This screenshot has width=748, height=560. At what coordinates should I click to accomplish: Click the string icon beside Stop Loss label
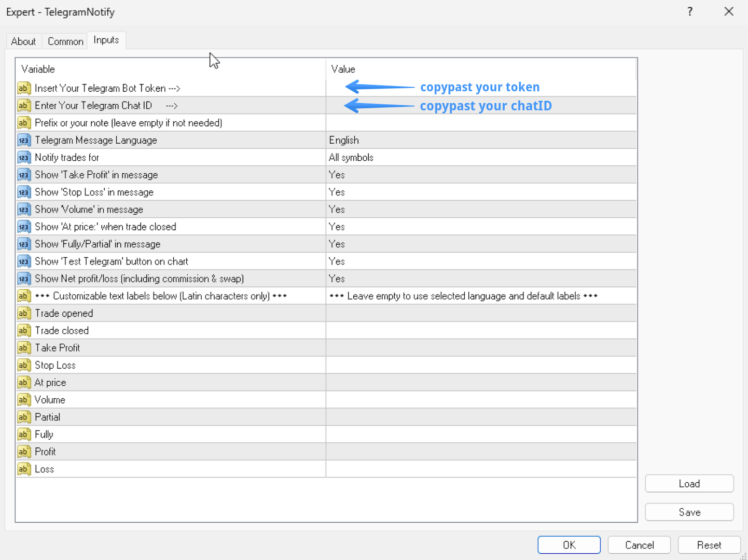[24, 366]
